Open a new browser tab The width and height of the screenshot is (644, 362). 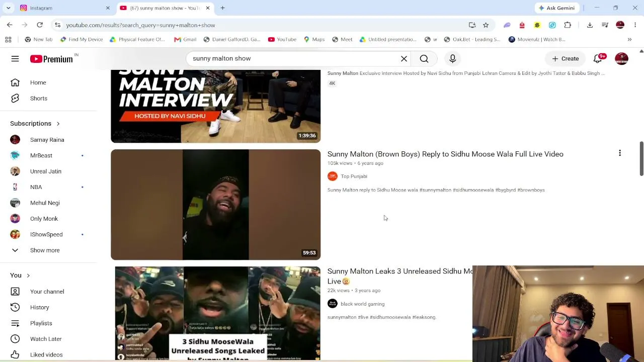[x=222, y=8]
